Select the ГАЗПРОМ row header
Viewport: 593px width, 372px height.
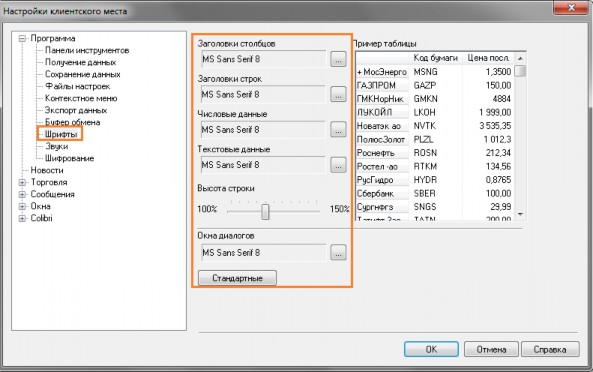tap(383, 85)
